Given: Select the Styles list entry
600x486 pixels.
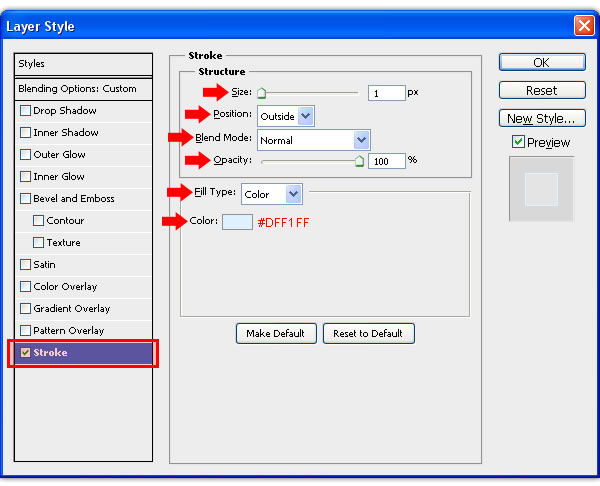Looking at the screenshot, I should (83, 64).
